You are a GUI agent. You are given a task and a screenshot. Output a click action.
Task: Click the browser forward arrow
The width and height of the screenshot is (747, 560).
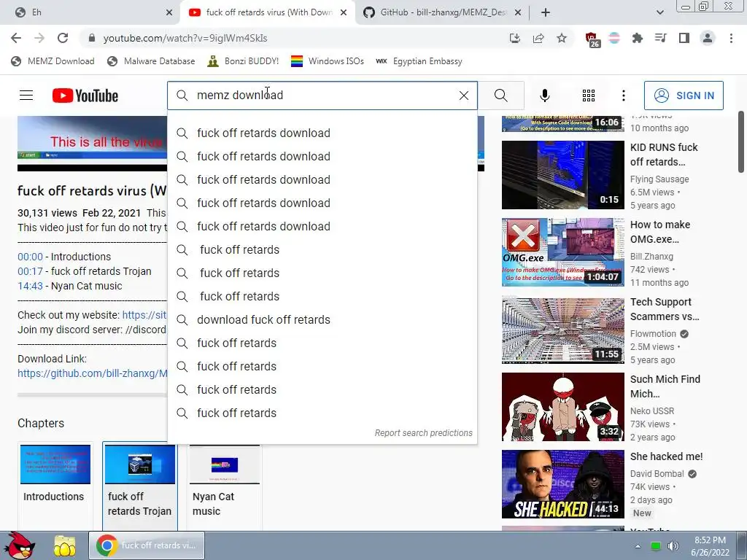pos(39,38)
